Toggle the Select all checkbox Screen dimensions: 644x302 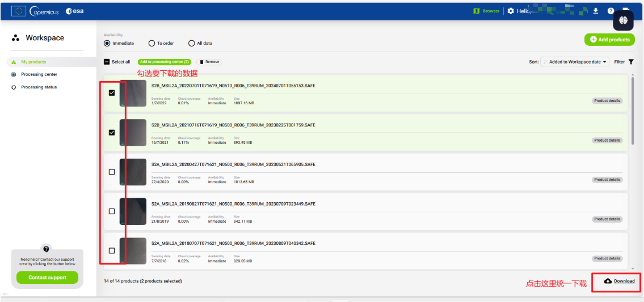point(107,62)
